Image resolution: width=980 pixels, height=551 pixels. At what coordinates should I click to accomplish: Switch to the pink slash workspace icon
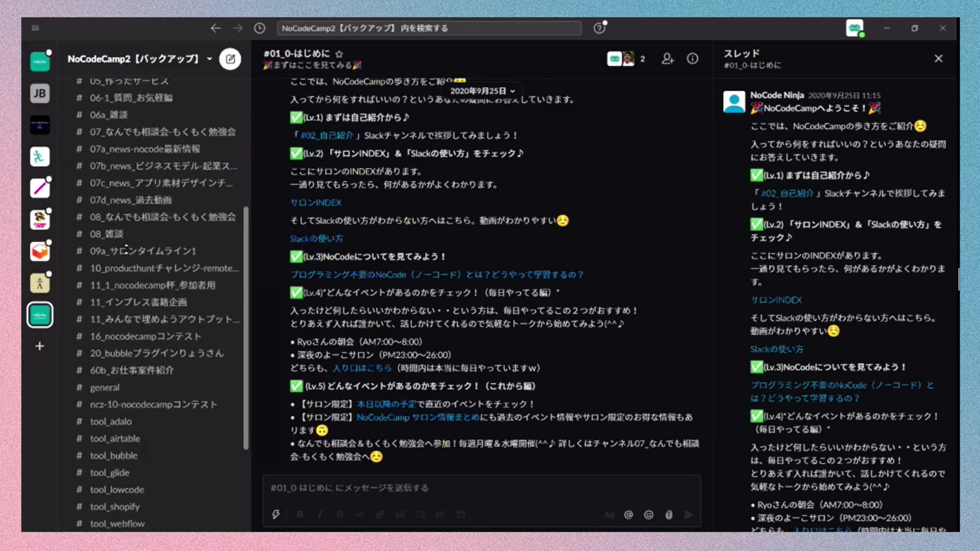[40, 188]
